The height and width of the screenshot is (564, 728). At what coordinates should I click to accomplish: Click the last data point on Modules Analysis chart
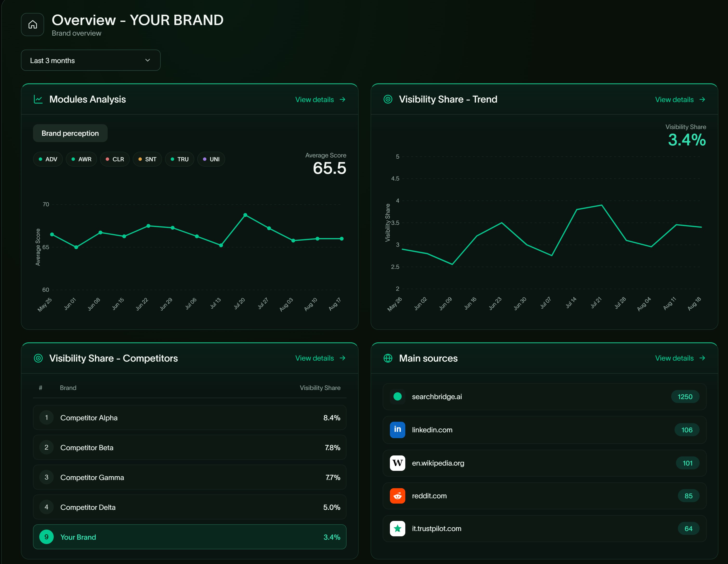pos(342,239)
